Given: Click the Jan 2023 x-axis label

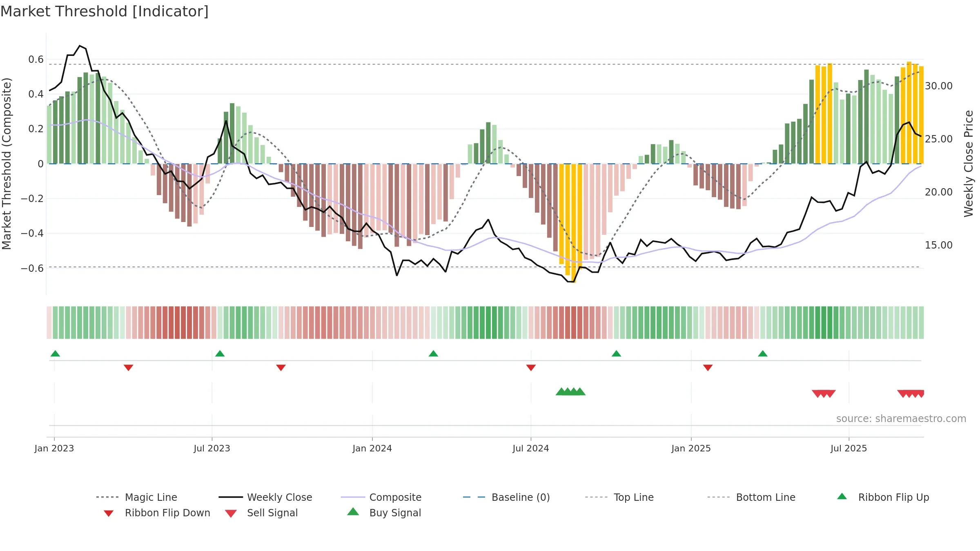Looking at the screenshot, I should [54, 449].
